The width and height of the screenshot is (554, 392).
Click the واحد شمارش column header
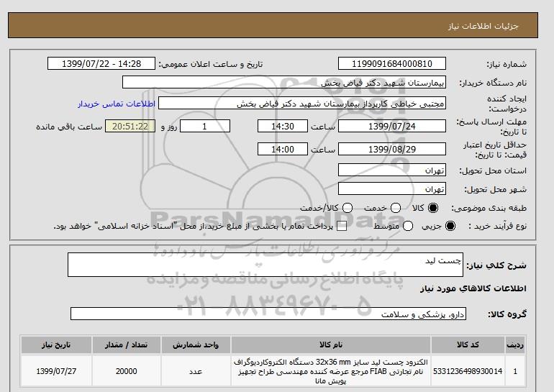click(196, 345)
